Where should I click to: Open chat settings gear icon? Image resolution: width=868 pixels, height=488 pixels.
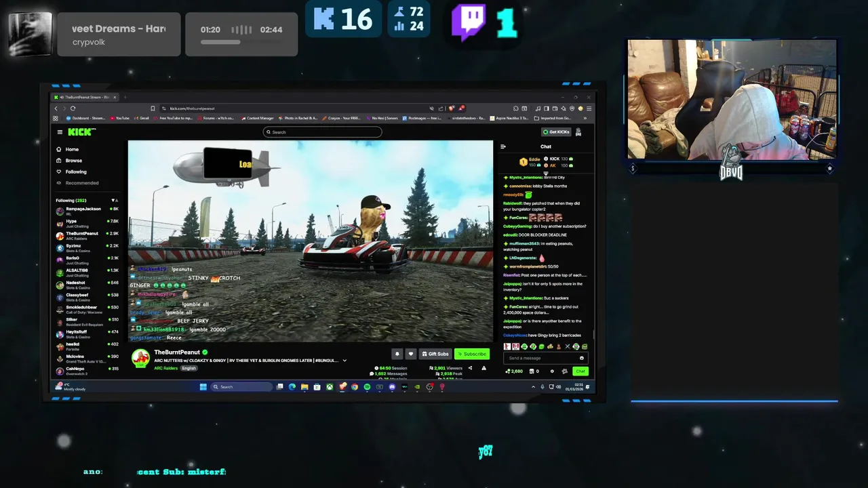(552, 371)
